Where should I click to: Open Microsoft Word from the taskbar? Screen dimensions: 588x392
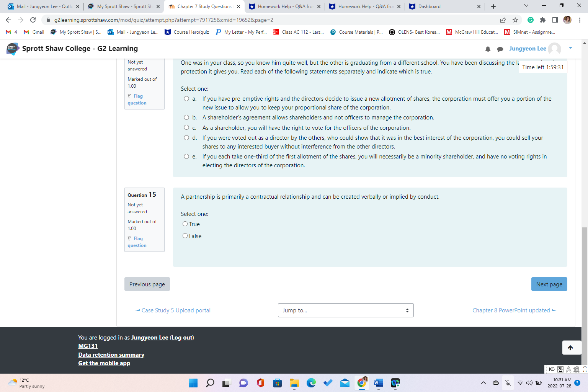click(378, 383)
